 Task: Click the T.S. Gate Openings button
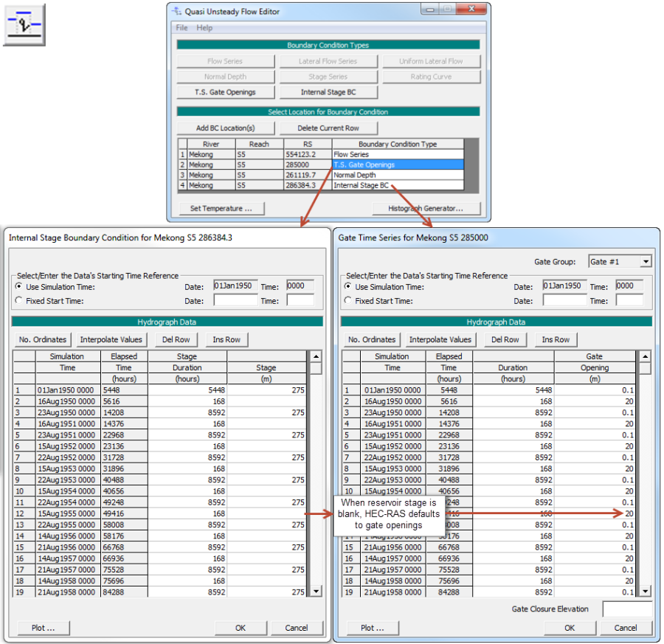pos(225,92)
